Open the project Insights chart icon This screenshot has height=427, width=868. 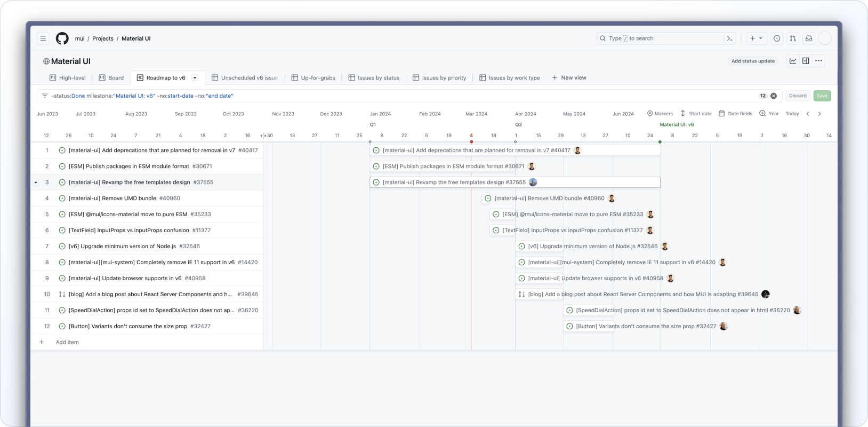(x=793, y=61)
